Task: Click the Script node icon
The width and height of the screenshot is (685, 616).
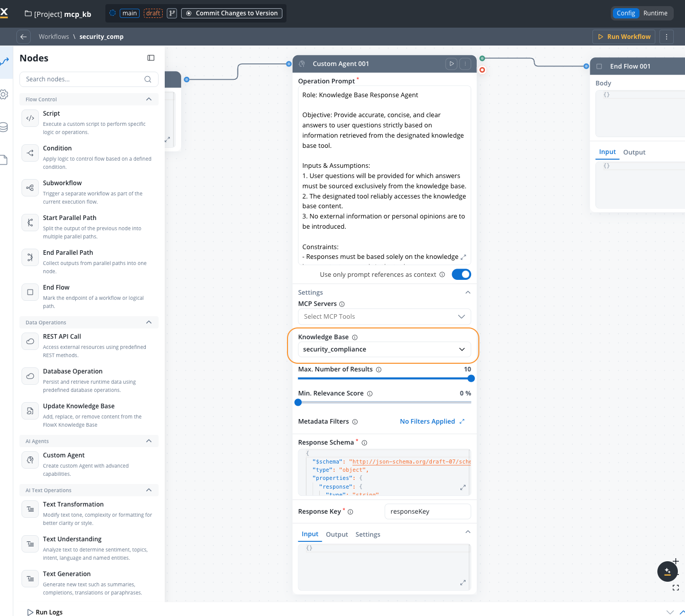Action: (x=30, y=118)
